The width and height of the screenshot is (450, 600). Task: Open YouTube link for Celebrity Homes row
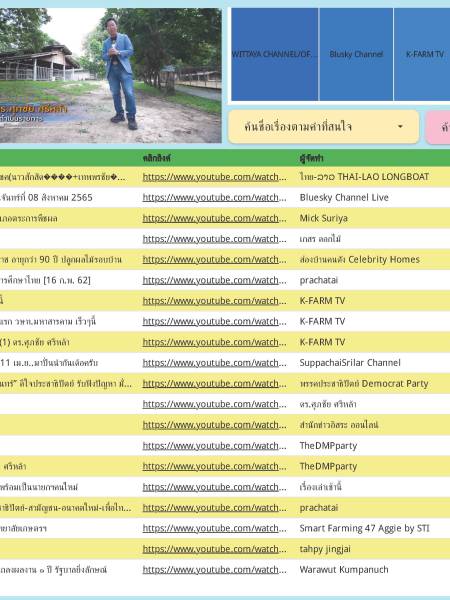tap(214, 259)
